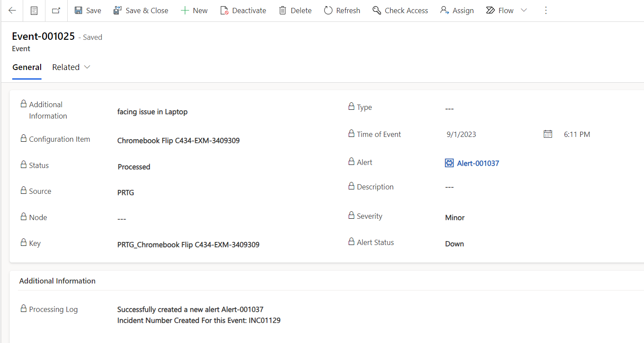The height and width of the screenshot is (343, 644).
Task: Click Save & Close in toolbar
Action: point(141,10)
